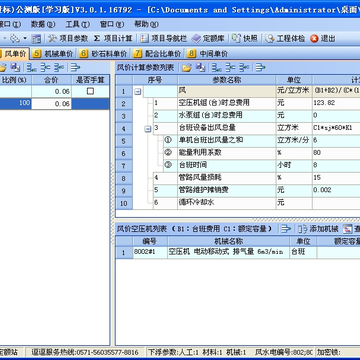This screenshot has height=360, width=360.
Task: Select the 管路维护摊销费 row
Action: pyautogui.click(x=238, y=190)
